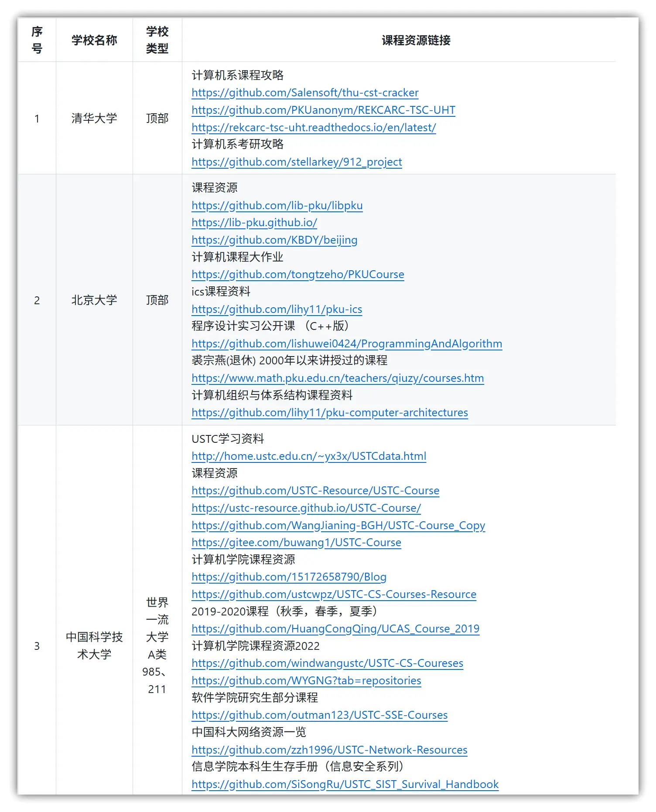Click the 程序设计实习公开课 (C++版) label
656x812 pixels.
[270, 326]
